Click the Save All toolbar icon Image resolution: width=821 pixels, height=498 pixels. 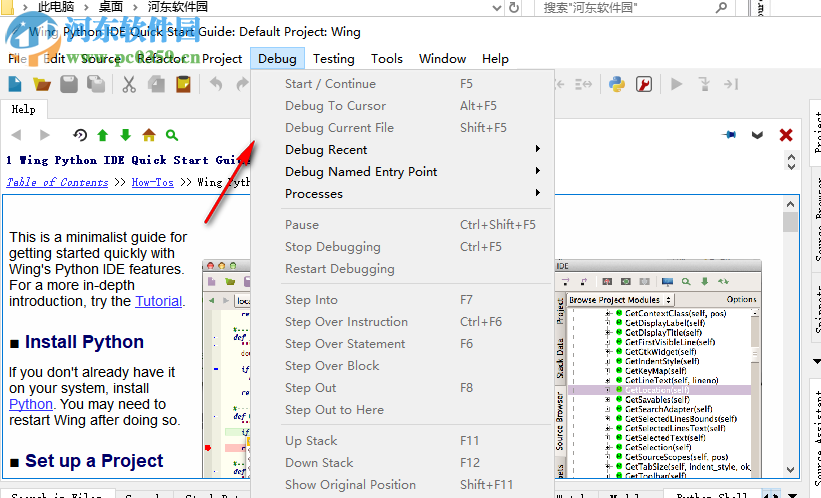click(96, 84)
